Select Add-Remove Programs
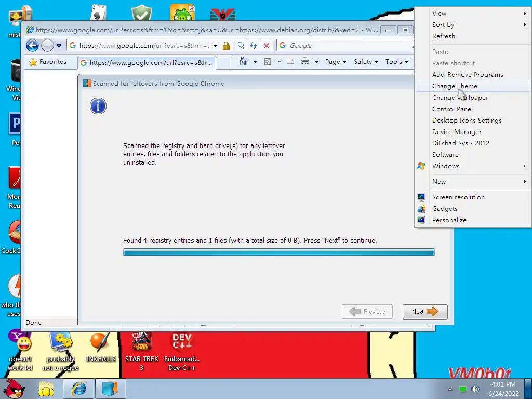Screen dimensions: 532x399 click(473, 75)
